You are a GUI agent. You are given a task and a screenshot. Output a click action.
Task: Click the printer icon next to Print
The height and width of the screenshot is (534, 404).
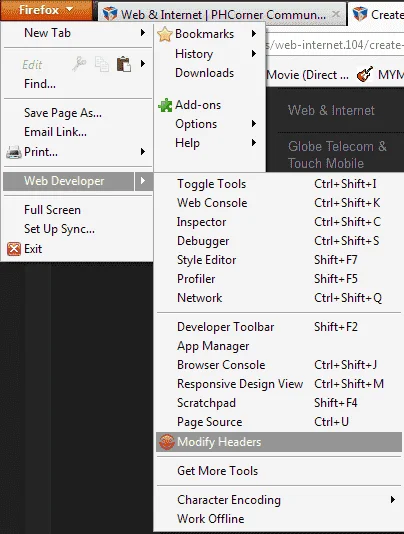[x=14, y=152]
